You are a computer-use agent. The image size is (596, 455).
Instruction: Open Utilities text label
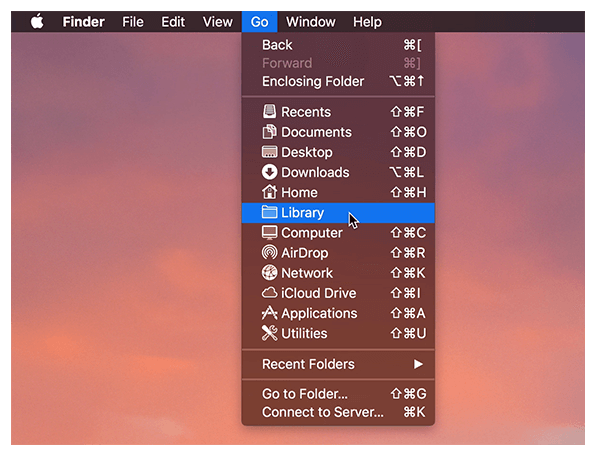point(304,333)
